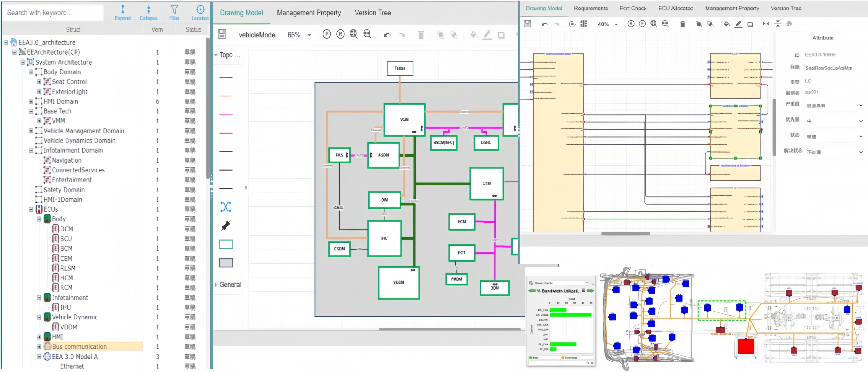Open the Filter funnel icon
This screenshot has width=868, height=372.
click(x=174, y=12)
